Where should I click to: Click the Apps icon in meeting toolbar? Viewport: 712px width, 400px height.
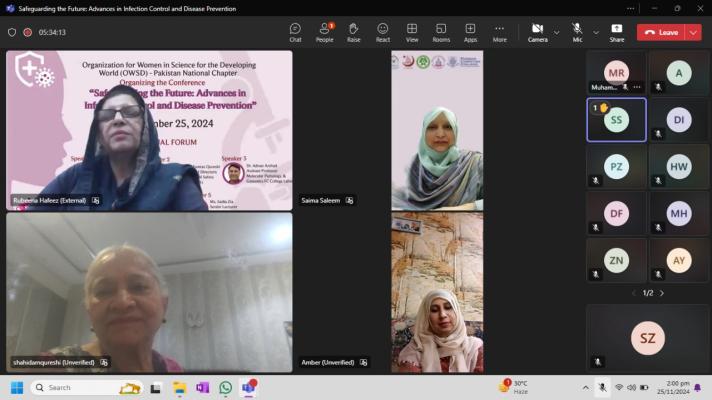470,32
